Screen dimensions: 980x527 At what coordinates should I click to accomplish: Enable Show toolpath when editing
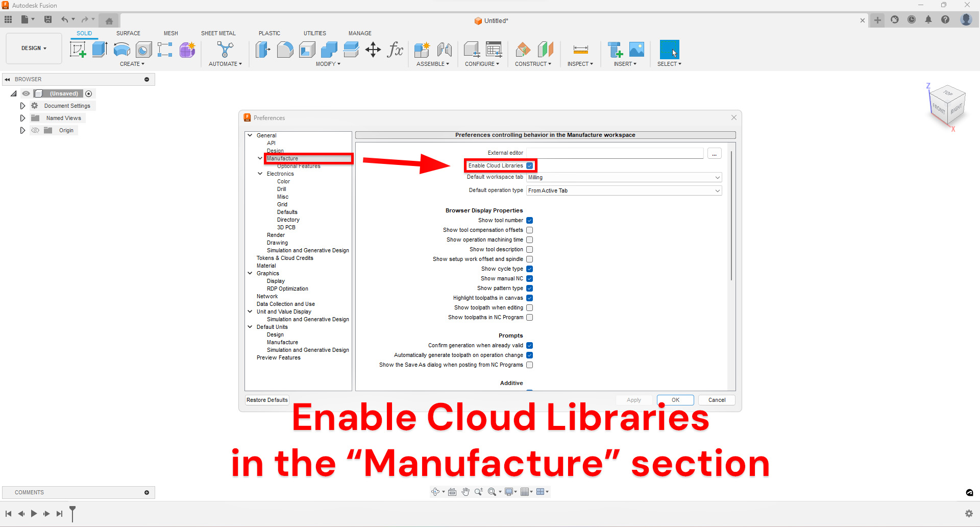click(530, 307)
